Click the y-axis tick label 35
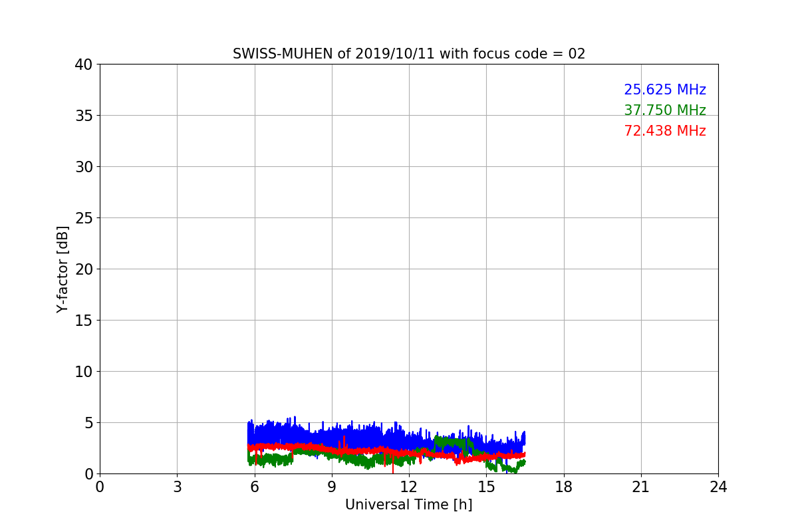The image size is (798, 532). coord(84,116)
